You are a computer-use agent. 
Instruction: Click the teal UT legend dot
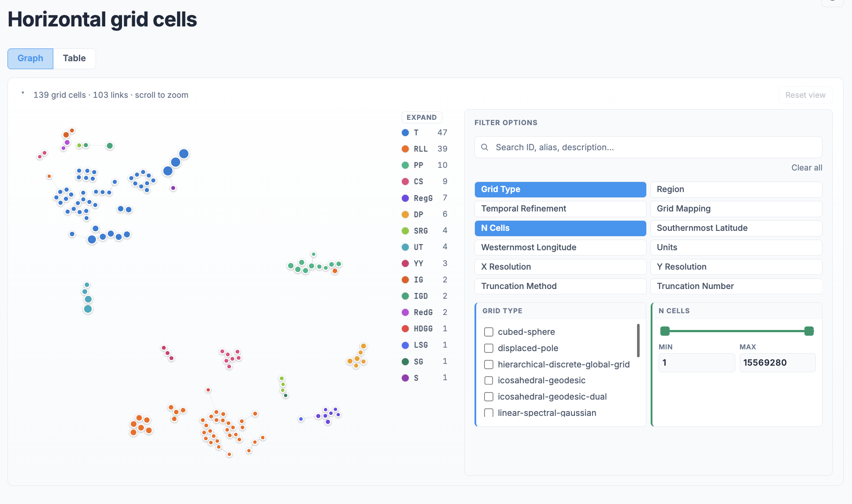tap(405, 247)
